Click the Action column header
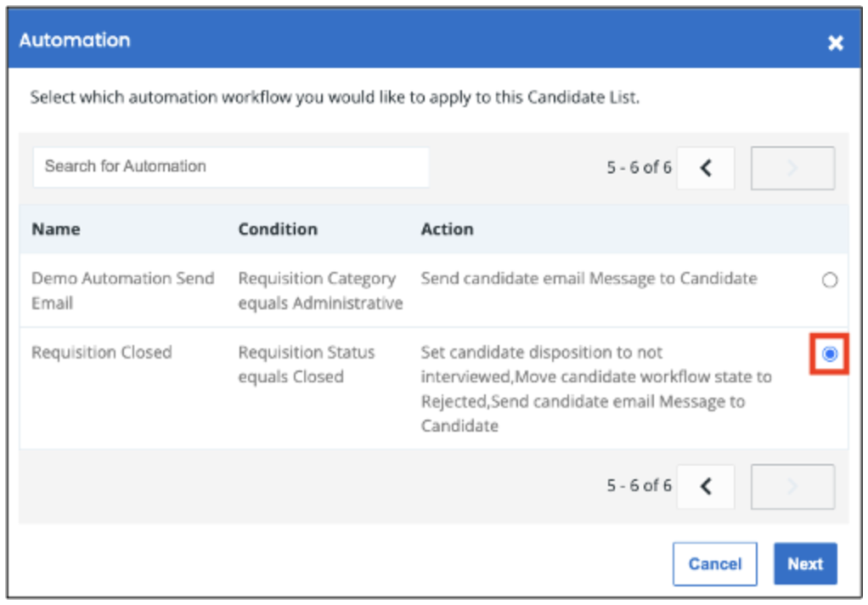Screen dimensions: 868x605 448,229
